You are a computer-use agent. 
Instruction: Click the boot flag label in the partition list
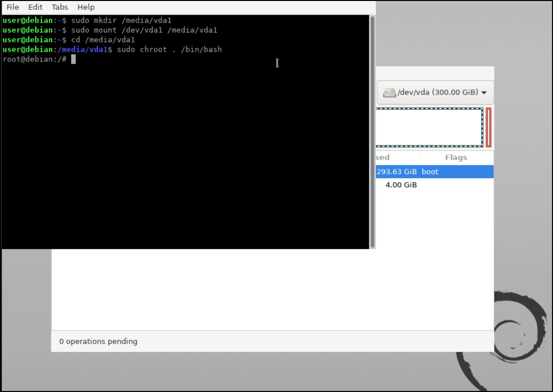click(430, 171)
